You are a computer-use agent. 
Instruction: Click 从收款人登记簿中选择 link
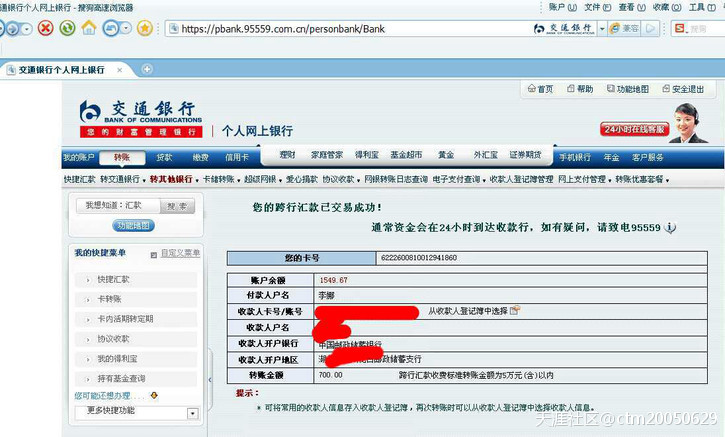[467, 311]
